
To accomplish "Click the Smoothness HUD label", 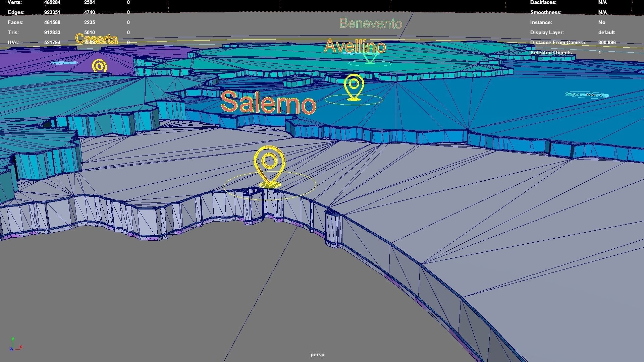I will [x=545, y=12].
